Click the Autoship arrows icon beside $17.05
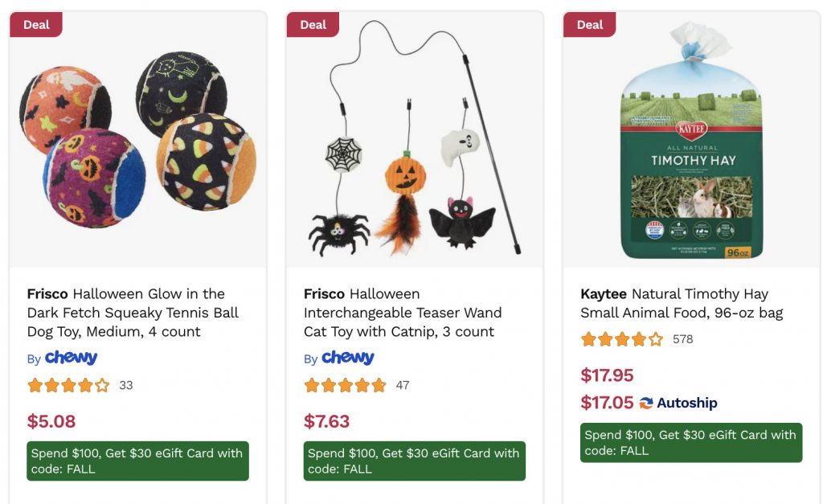Viewport: 823px width, 504px height. point(646,403)
